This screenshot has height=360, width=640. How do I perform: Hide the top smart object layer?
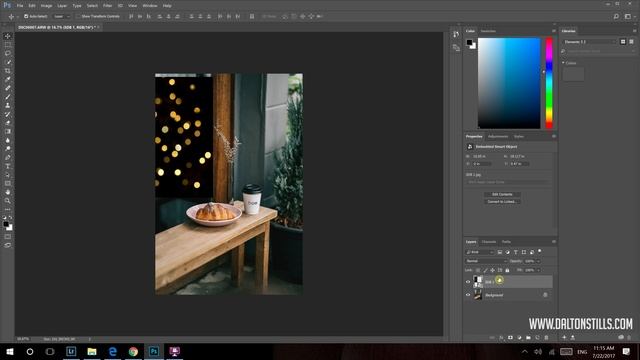468,282
